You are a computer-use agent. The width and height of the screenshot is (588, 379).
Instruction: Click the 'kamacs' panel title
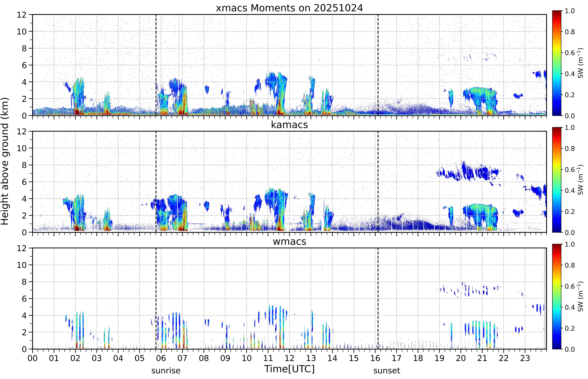(289, 125)
